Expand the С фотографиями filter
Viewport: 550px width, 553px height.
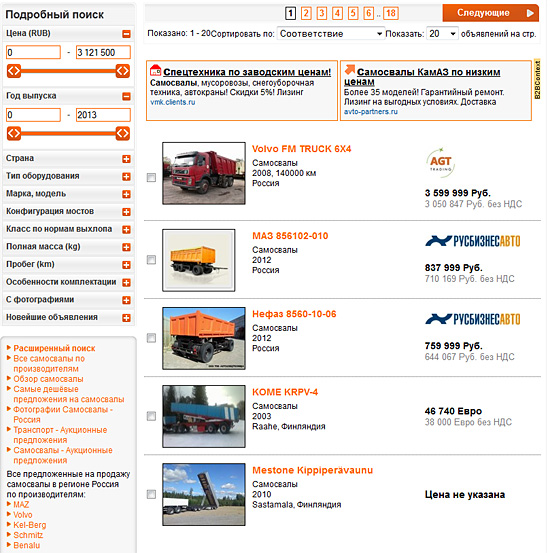(x=126, y=300)
